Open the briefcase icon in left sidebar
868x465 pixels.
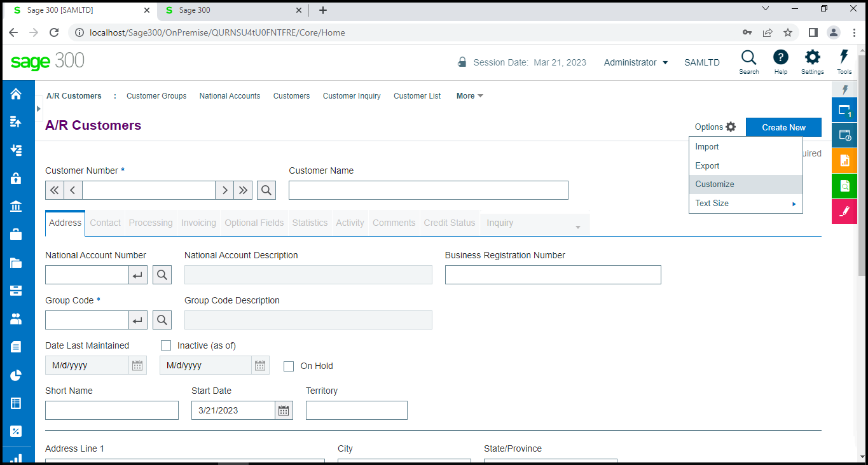click(x=16, y=234)
